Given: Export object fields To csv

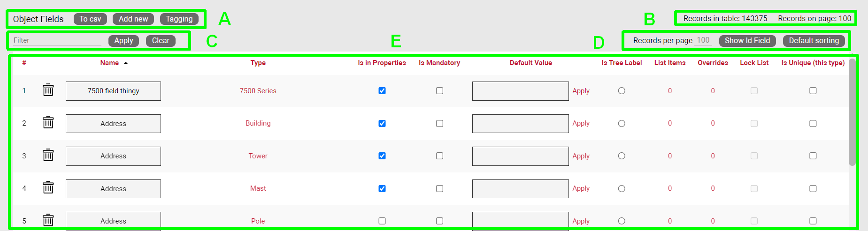Looking at the screenshot, I should tap(90, 19).
